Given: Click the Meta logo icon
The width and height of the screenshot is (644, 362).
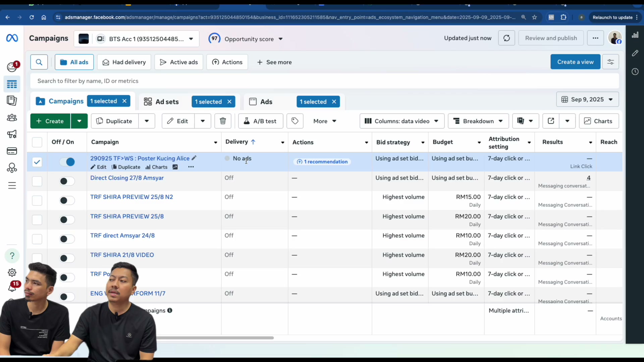Looking at the screenshot, I should [12, 38].
